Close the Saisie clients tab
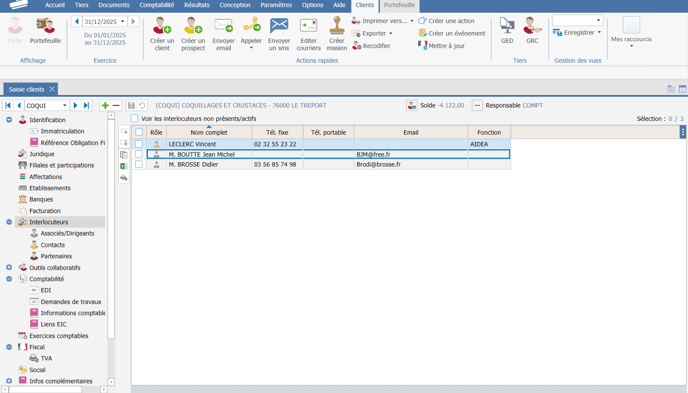The image size is (688, 393). [x=52, y=89]
